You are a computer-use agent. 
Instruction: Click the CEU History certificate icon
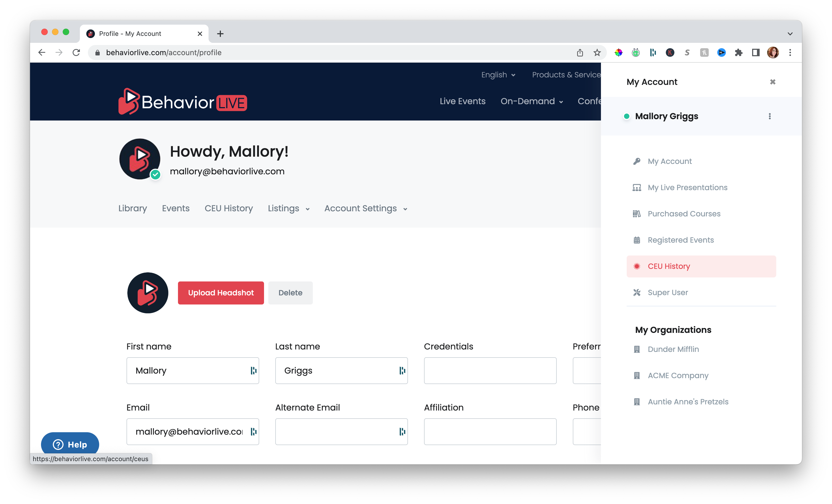pos(637,266)
